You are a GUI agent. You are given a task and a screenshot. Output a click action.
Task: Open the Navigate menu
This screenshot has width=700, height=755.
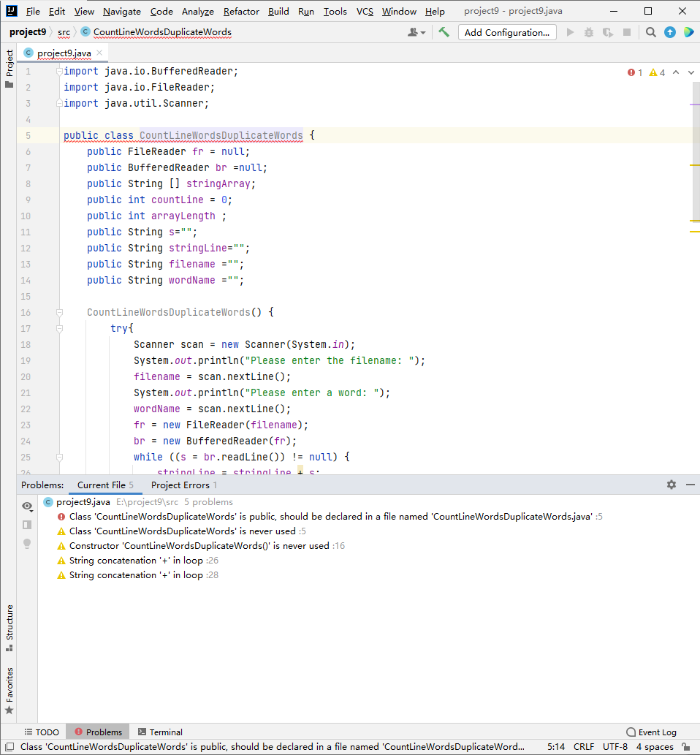[122, 11]
